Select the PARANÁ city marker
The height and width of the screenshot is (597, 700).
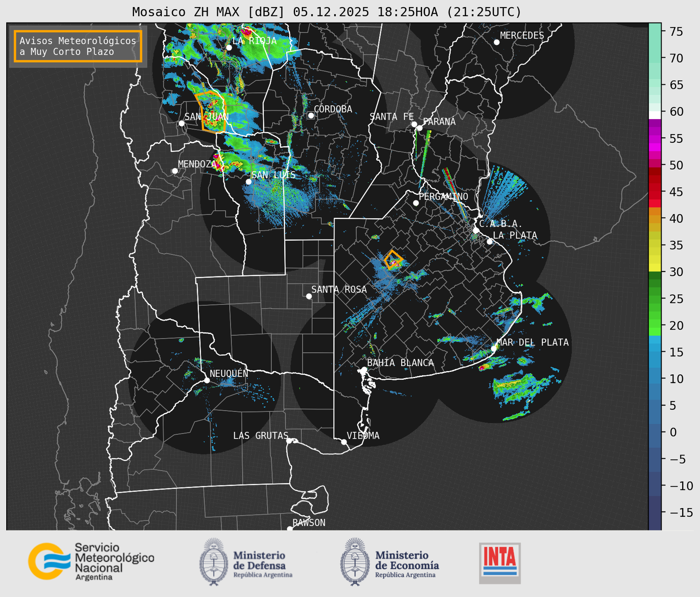[420, 128]
